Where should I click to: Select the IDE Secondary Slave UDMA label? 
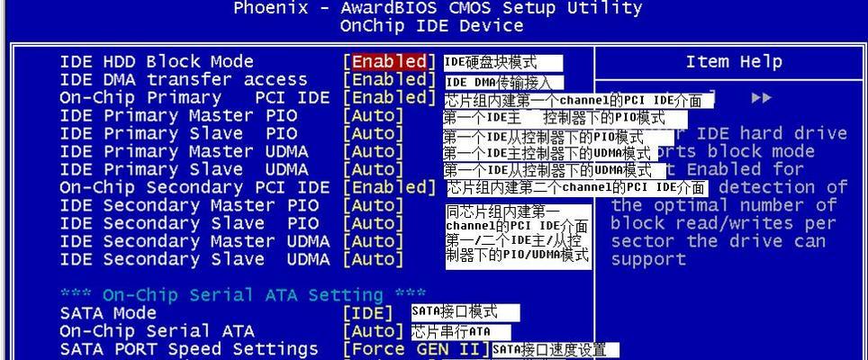pos(194,259)
